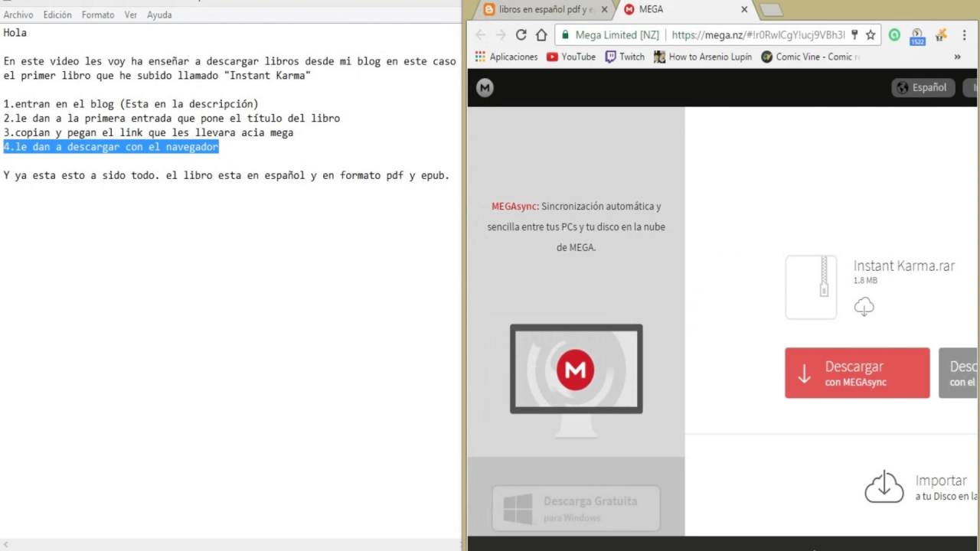Open Aplicaciones in bookmarks bar
The image size is (980, 551).
(506, 57)
